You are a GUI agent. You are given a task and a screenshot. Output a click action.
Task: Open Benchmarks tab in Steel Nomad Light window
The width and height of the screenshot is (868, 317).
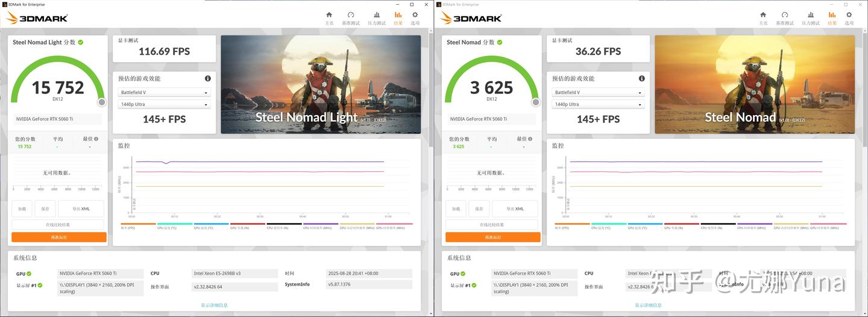(x=350, y=18)
